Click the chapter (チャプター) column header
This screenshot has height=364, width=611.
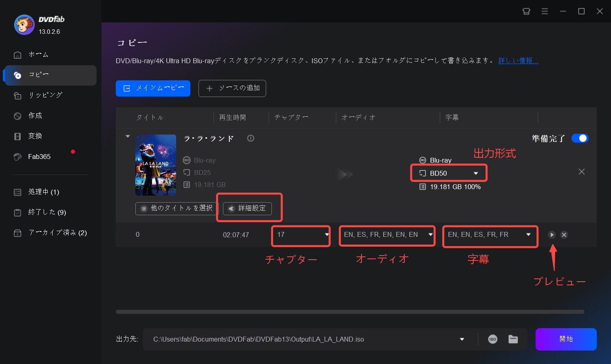coord(291,117)
